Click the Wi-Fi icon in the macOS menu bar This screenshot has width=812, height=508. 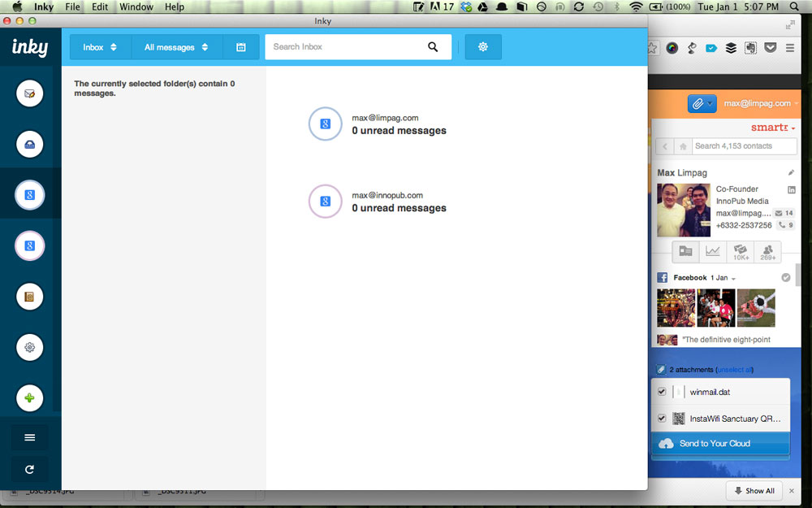point(636,7)
